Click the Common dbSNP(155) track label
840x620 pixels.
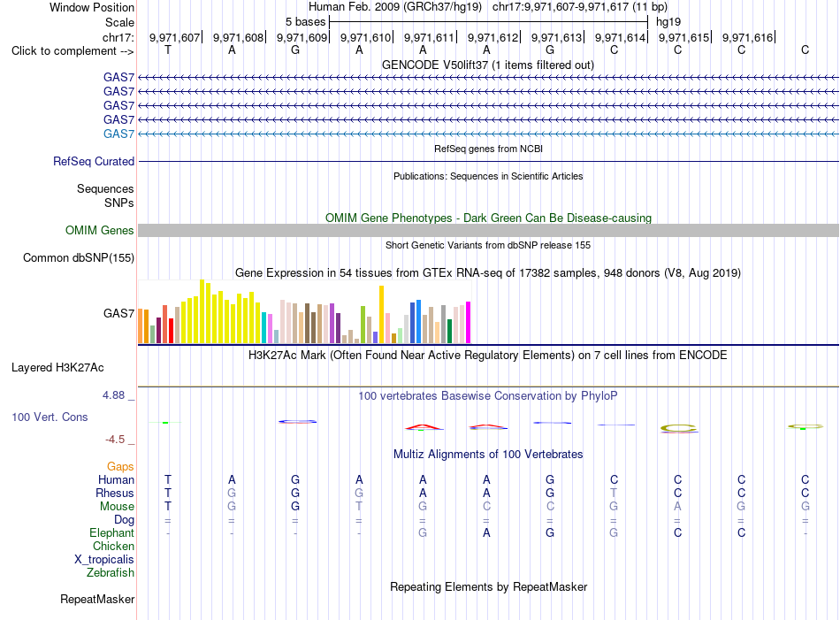[79, 257]
